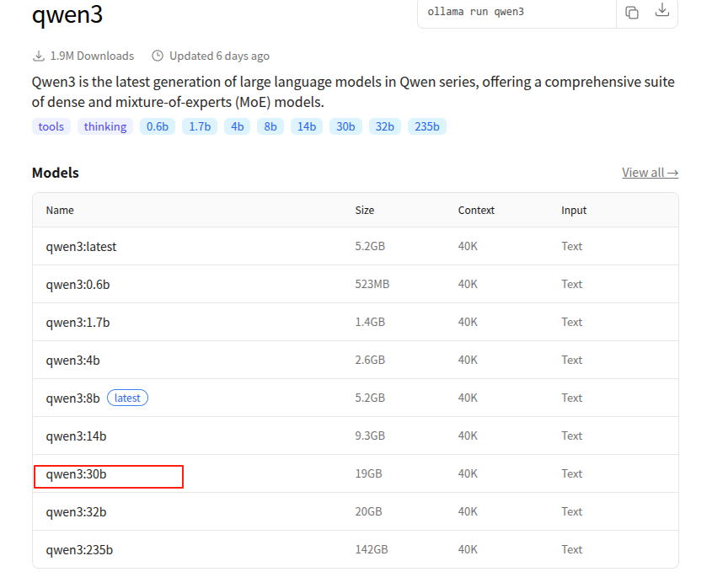This screenshot has height=588, width=712.
Task: Select the thinking tag
Action: point(105,126)
